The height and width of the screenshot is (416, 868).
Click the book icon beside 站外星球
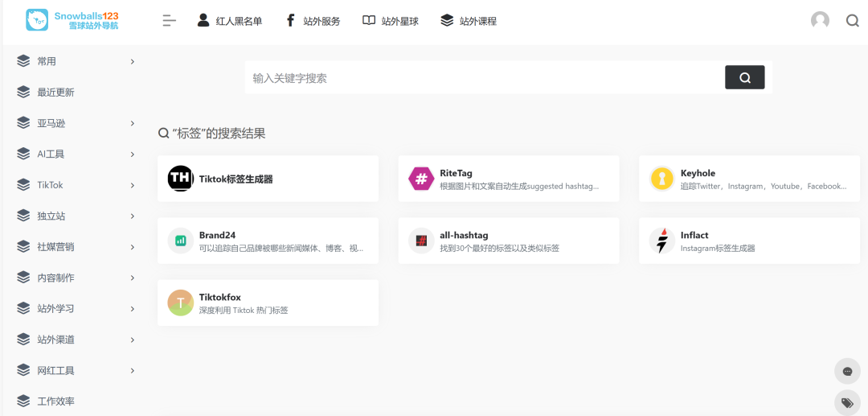click(369, 20)
